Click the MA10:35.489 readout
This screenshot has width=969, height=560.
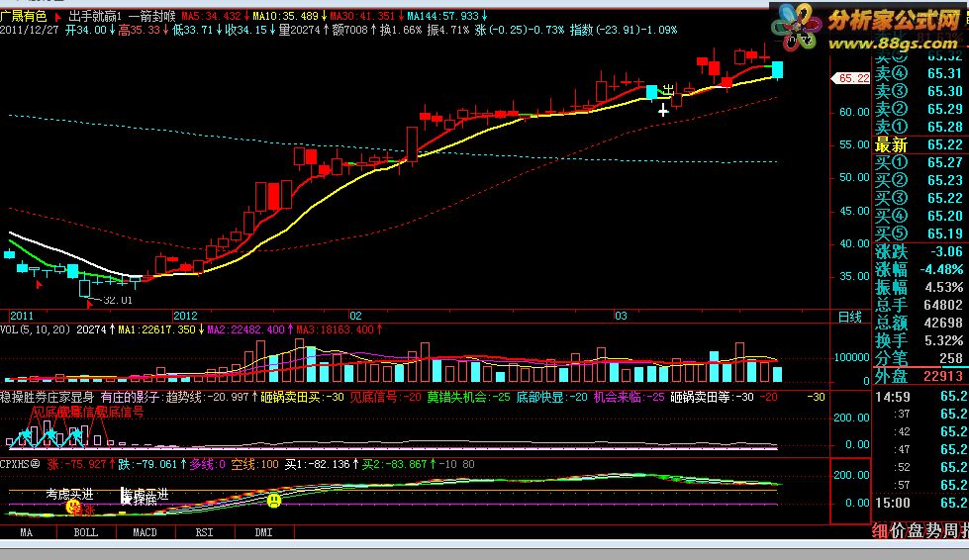click(x=290, y=16)
